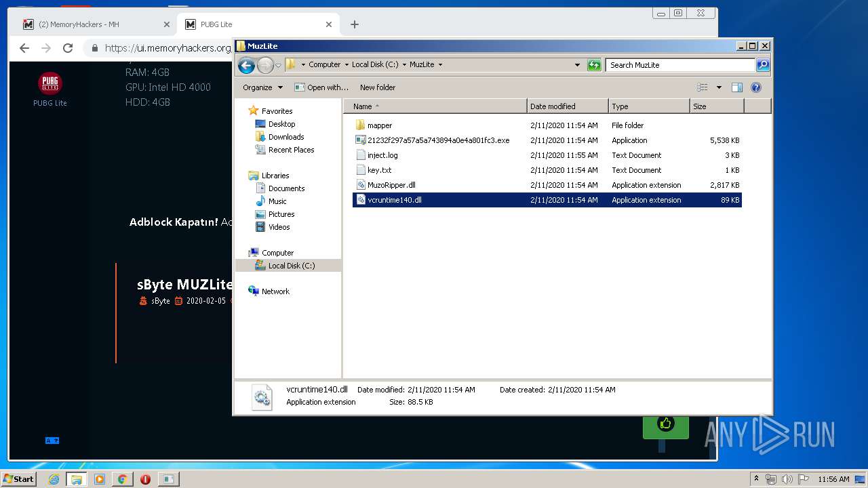
Task: Open the mapper folder
Action: (x=379, y=125)
